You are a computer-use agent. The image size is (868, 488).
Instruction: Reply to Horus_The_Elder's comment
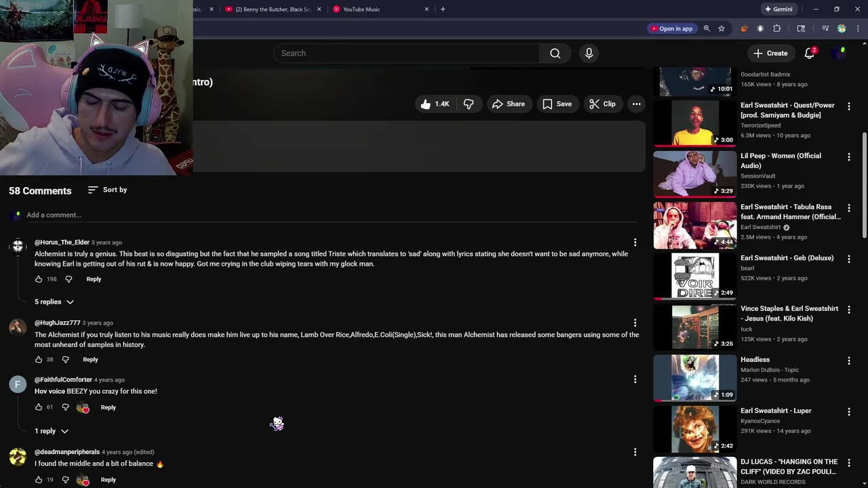[x=94, y=279]
